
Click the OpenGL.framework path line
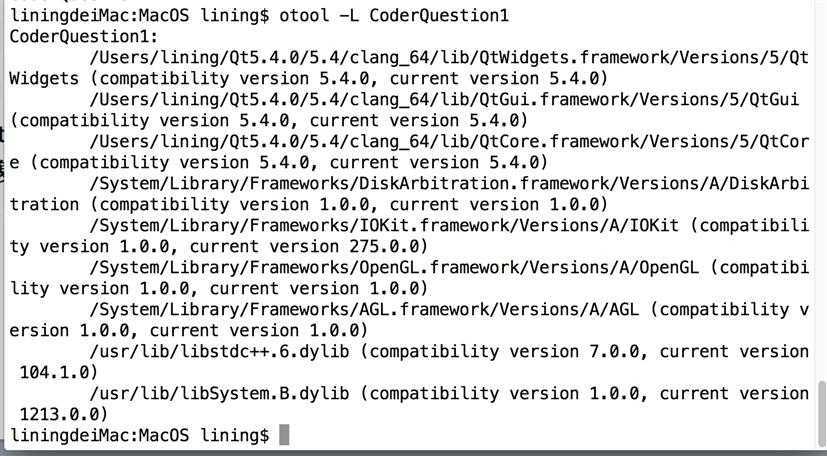pos(394,267)
